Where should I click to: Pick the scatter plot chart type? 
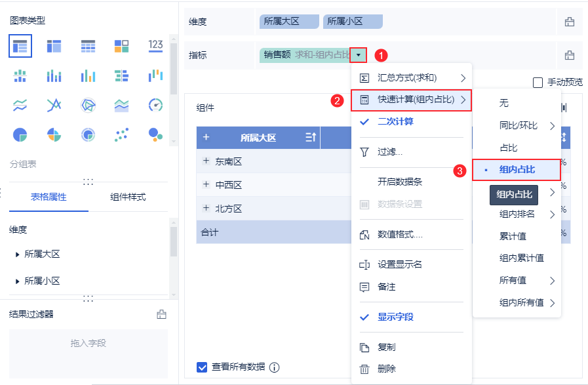(122, 134)
